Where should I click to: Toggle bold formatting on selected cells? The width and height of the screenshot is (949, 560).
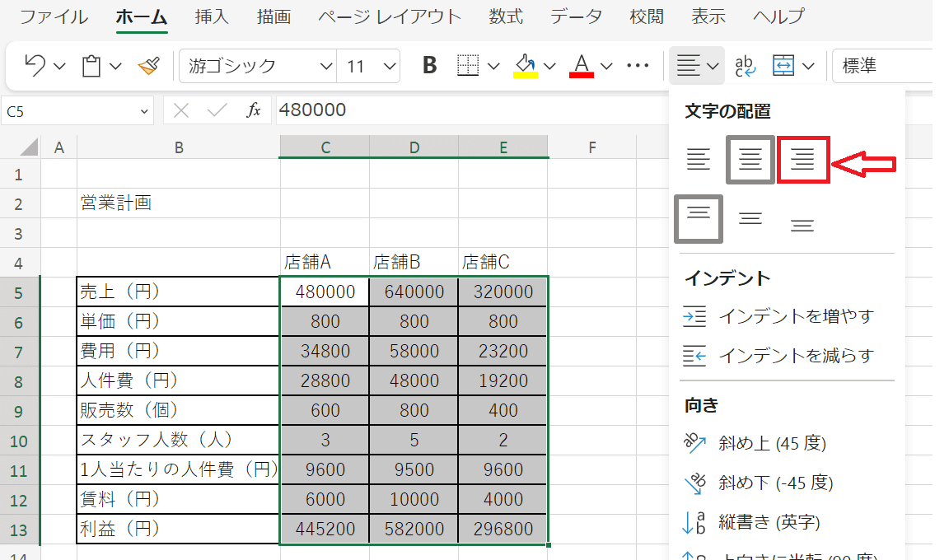pos(428,65)
